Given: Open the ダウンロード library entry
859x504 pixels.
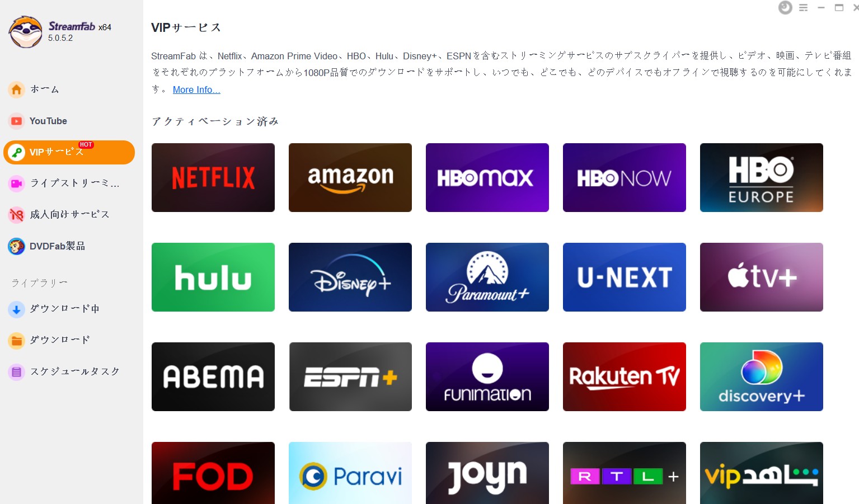Looking at the screenshot, I should pos(58,340).
